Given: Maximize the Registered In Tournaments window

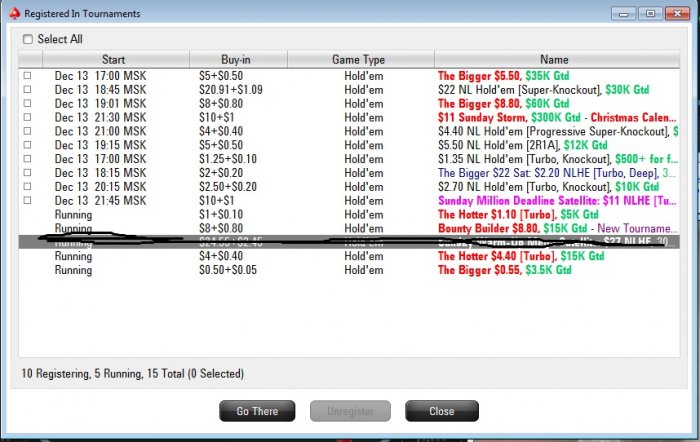Looking at the screenshot, I should [x=650, y=13].
